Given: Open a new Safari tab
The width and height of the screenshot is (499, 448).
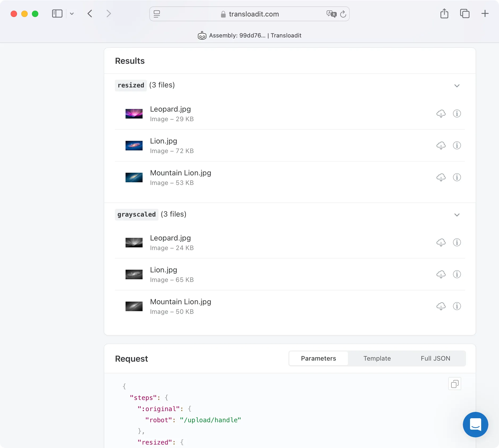Looking at the screenshot, I should tap(485, 14).
